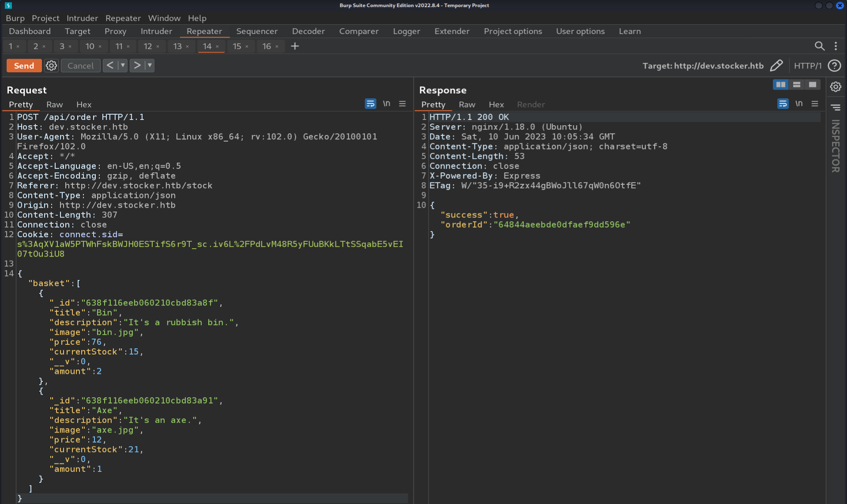Close Repeater tab 14
The width and height of the screenshot is (847, 504).
pyautogui.click(x=217, y=46)
